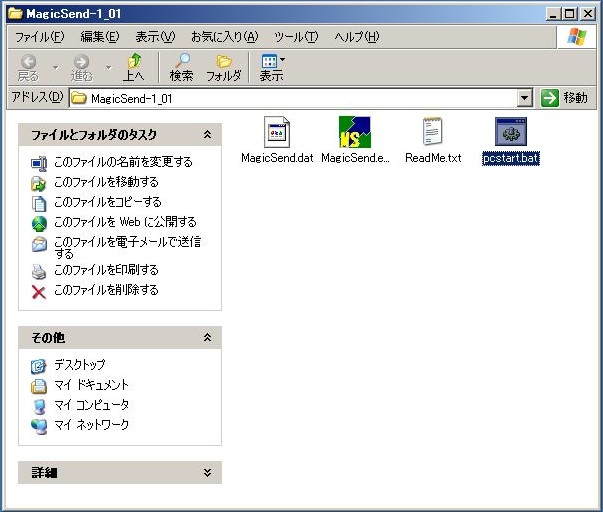Open the ファイル(F) menu
This screenshot has height=512, width=603.
tap(39, 37)
